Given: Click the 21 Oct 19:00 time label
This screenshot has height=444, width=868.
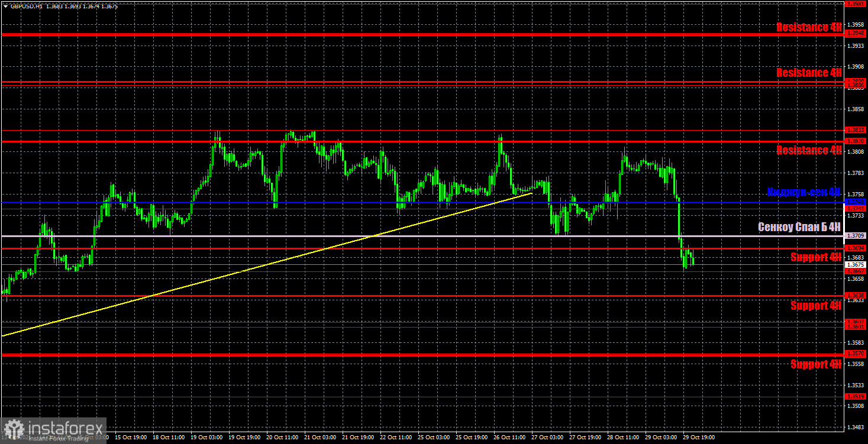Looking at the screenshot, I should [x=359, y=438].
